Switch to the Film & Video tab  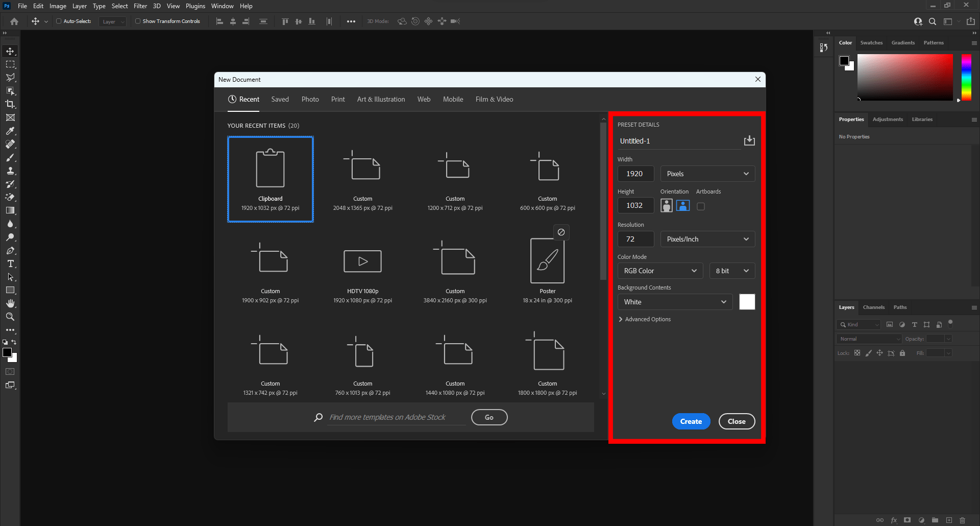tap(494, 99)
